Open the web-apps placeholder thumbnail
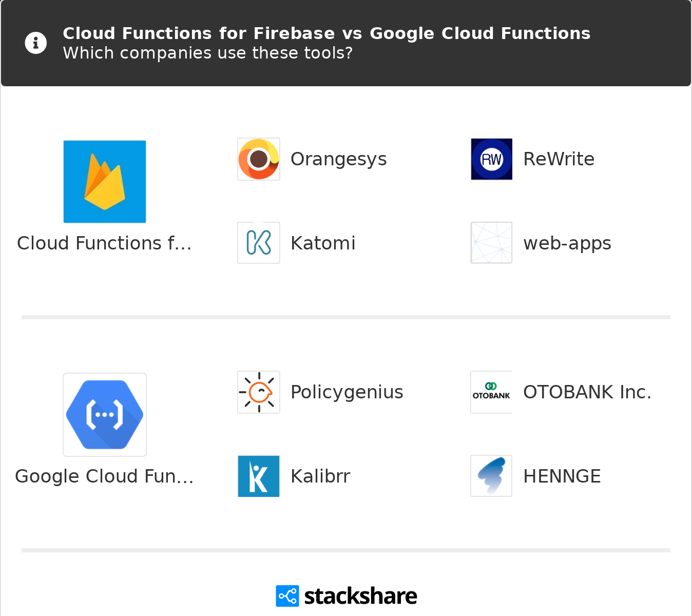Viewport: 692px width, 616px height. pos(491,243)
